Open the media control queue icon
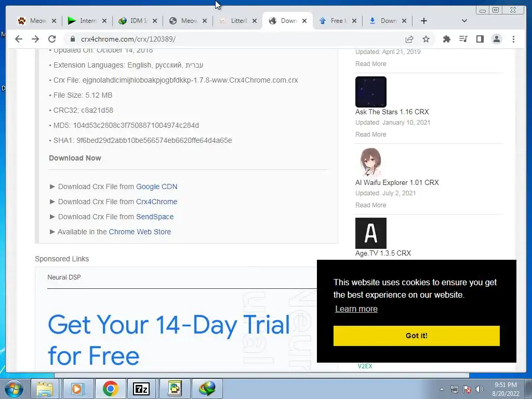532x399 pixels. pos(463,39)
